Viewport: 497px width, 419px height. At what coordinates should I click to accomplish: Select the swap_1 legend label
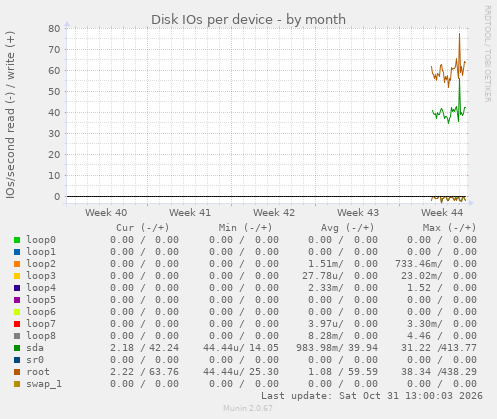coord(44,384)
